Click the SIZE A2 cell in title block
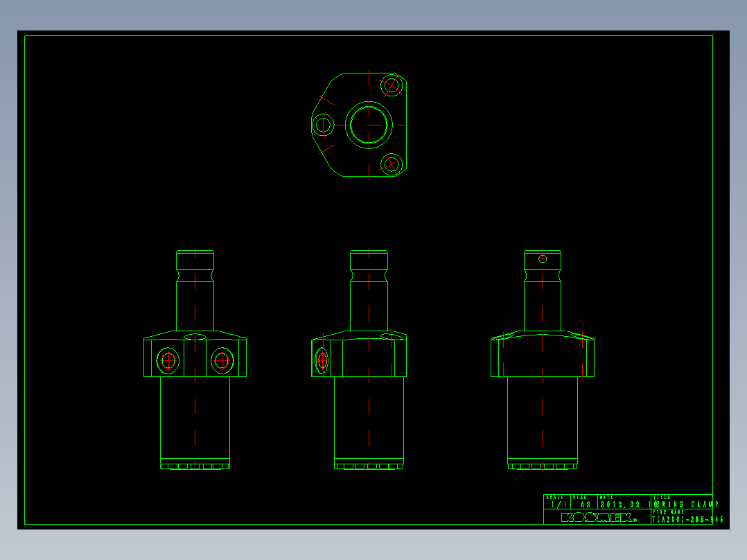The width and height of the screenshot is (747, 560). tap(584, 502)
